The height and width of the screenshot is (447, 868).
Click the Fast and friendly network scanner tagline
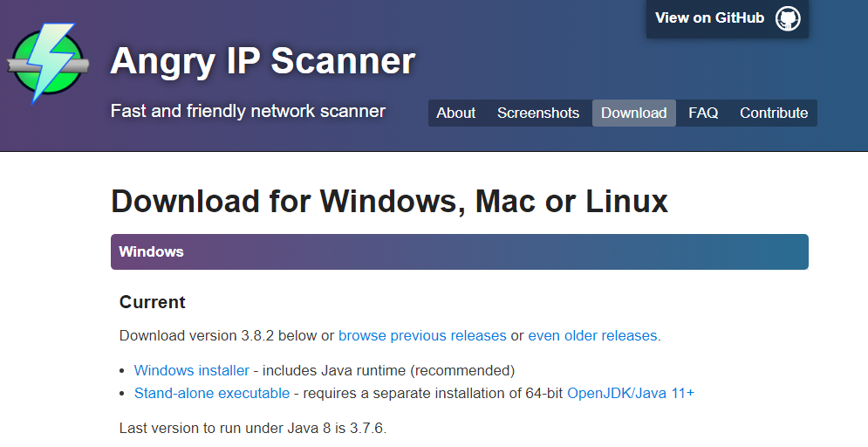click(x=248, y=111)
